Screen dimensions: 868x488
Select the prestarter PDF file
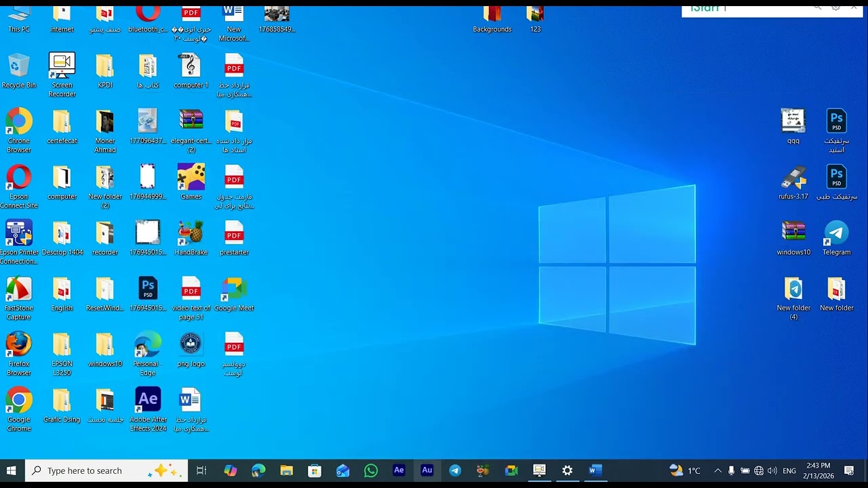tap(234, 238)
